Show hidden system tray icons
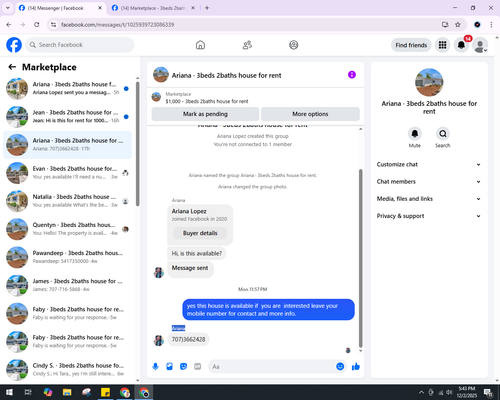Image resolution: width=500 pixels, height=400 pixels. (421, 392)
